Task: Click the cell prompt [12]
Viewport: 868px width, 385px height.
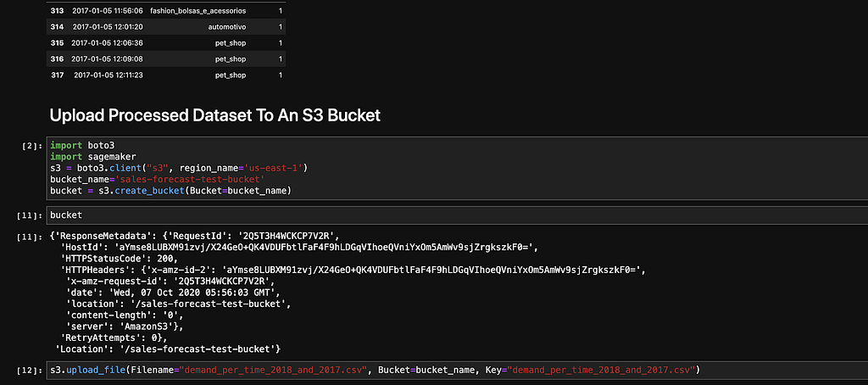Action: 27,370
